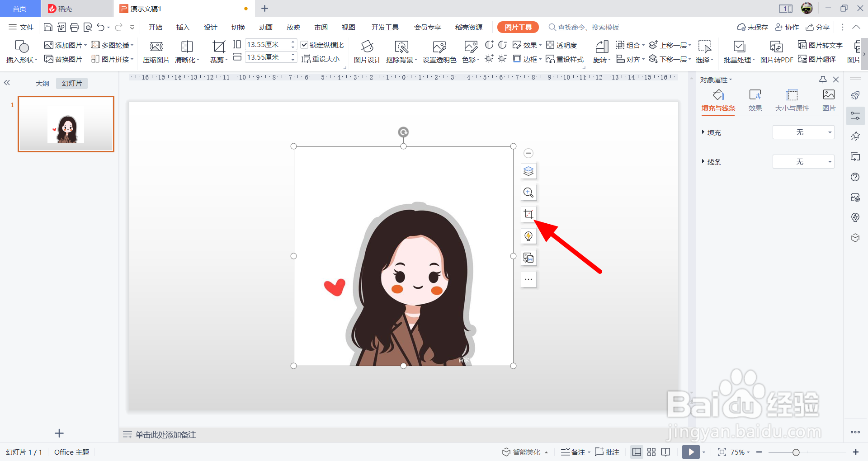Open the 裁剪 crop dropdown
This screenshot has height=461, width=868.
point(219,60)
